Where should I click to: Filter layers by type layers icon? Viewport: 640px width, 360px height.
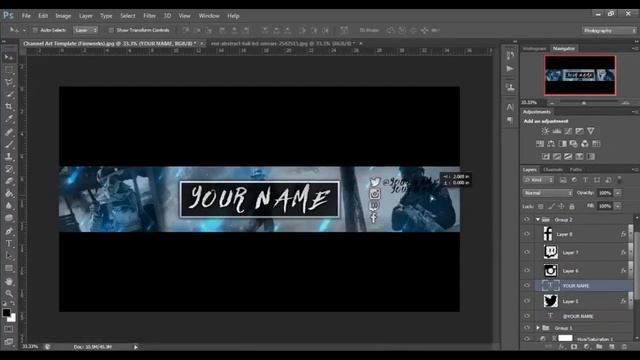(585, 180)
